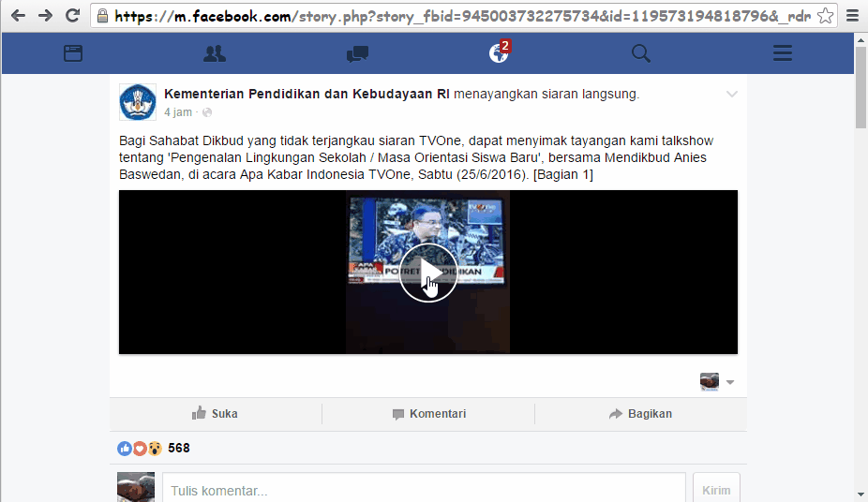Viewport: 868px width, 502px height.
Task: Open the friend requests icon
Action: tap(215, 53)
